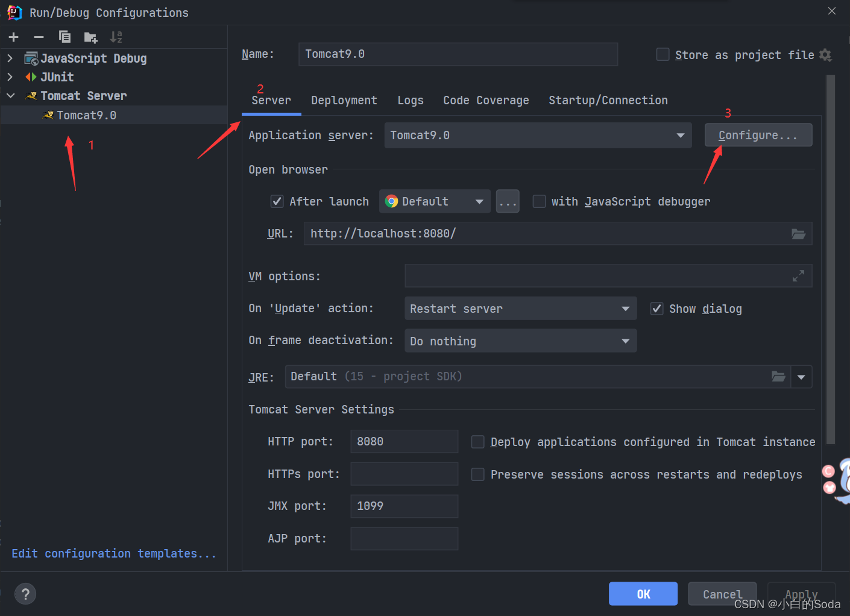
Task: Select JavaScript Debug in the tree
Action: coord(93,58)
